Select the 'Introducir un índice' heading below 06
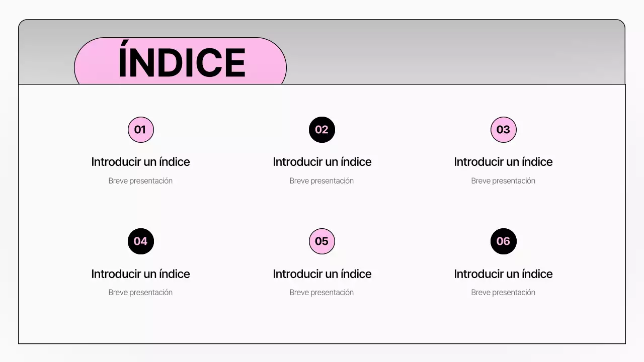 click(x=503, y=274)
